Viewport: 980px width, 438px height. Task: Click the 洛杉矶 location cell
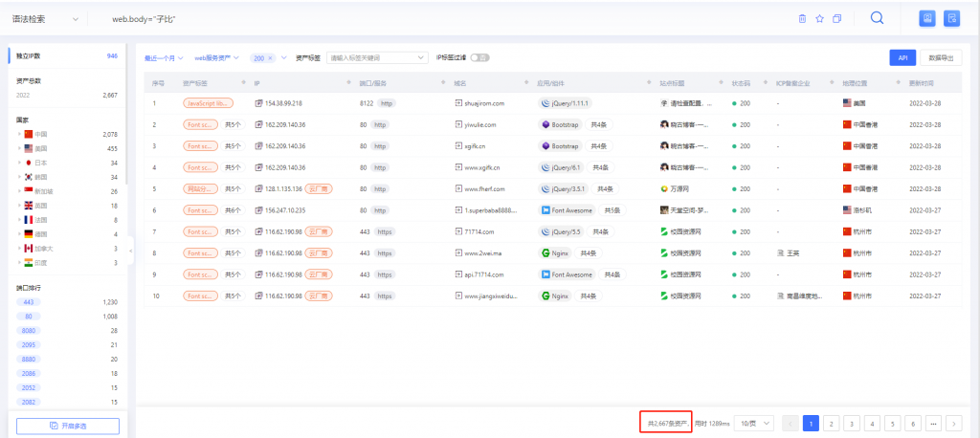pyautogui.click(x=857, y=210)
